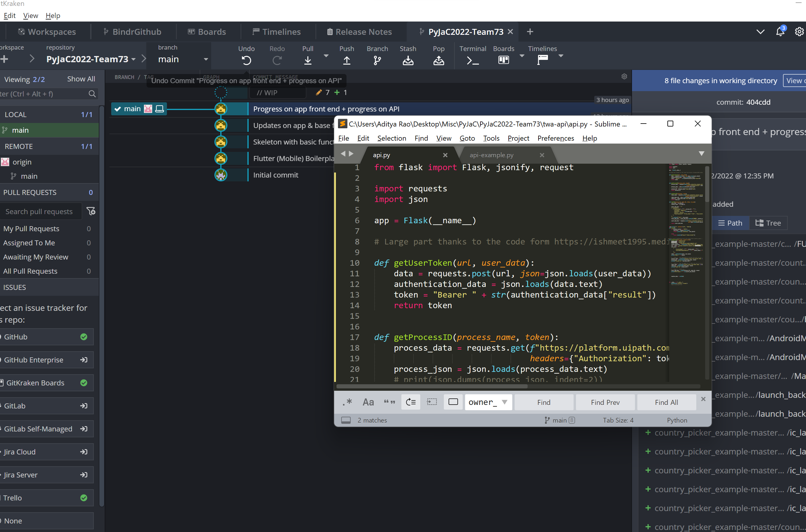Push commits with the Push icon
The height and width of the screenshot is (532, 806).
tap(346, 60)
